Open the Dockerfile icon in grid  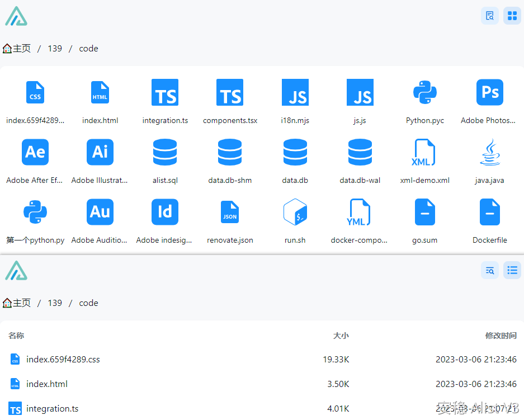[489, 212]
